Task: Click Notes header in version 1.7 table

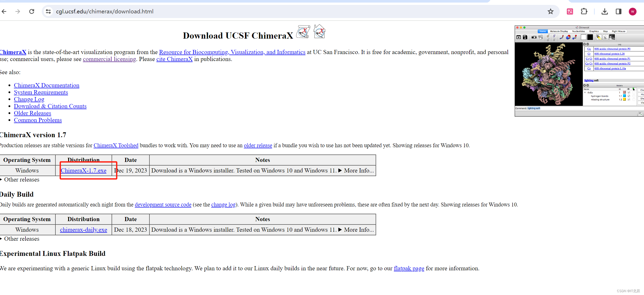Action: click(262, 160)
